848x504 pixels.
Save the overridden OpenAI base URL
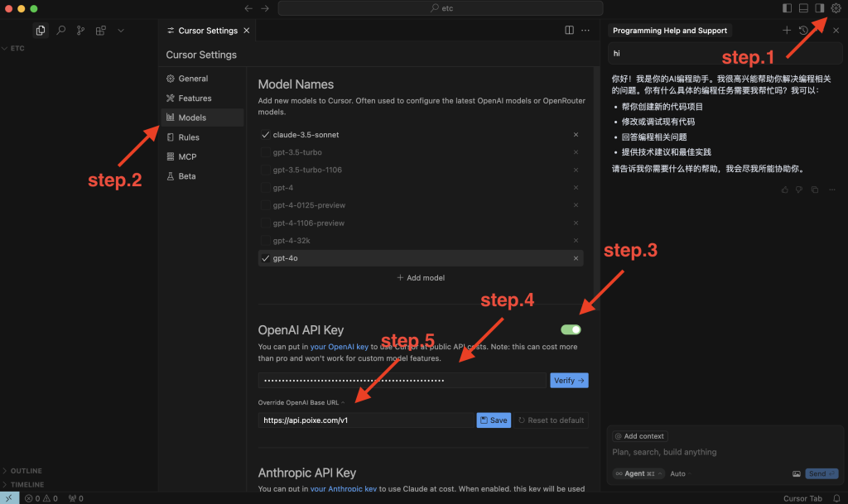(x=493, y=420)
